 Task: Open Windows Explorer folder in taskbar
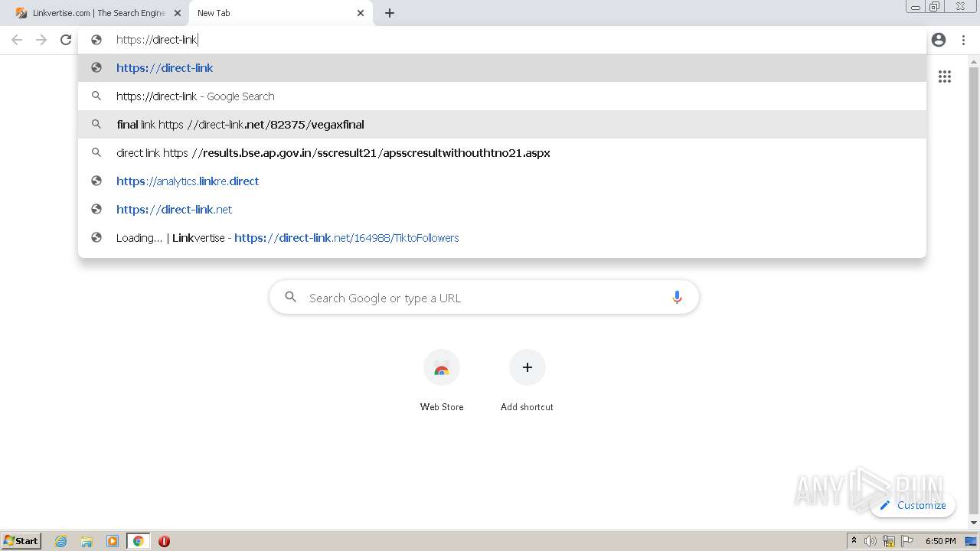(x=87, y=541)
